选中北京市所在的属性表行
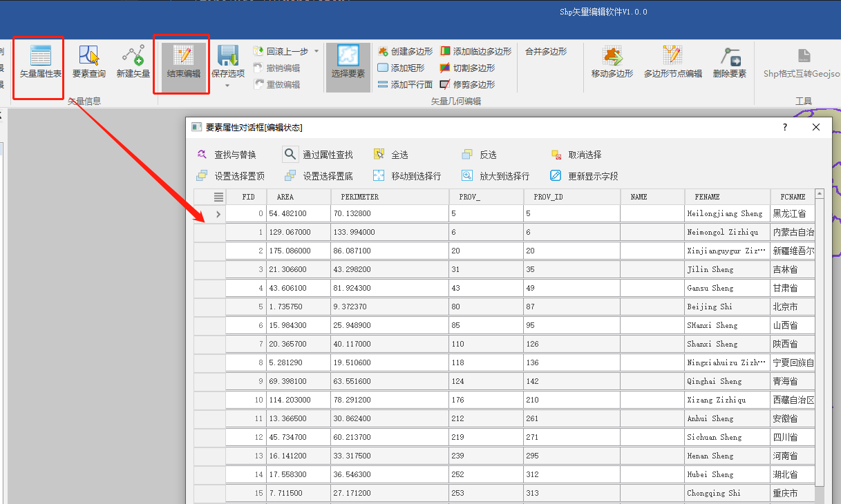 (484, 306)
